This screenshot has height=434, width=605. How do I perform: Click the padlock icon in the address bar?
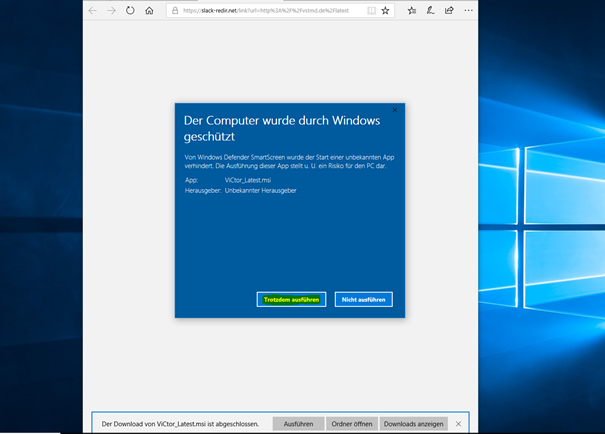click(x=175, y=11)
